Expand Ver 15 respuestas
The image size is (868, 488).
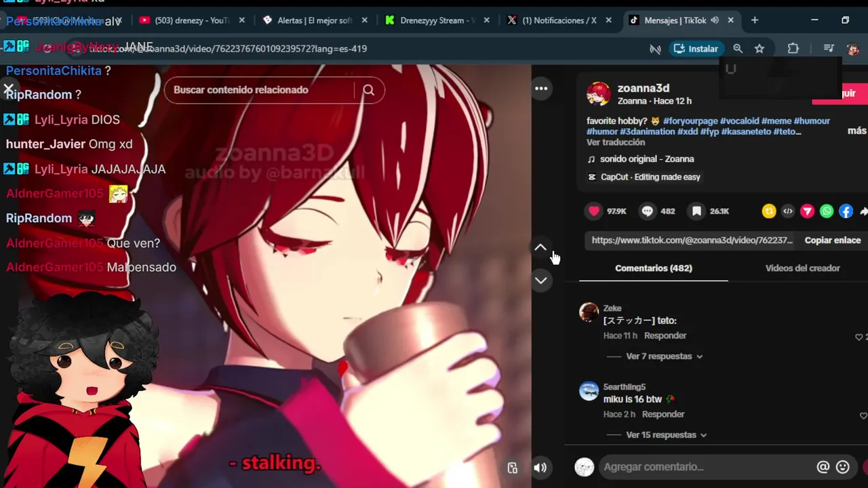[667, 435]
